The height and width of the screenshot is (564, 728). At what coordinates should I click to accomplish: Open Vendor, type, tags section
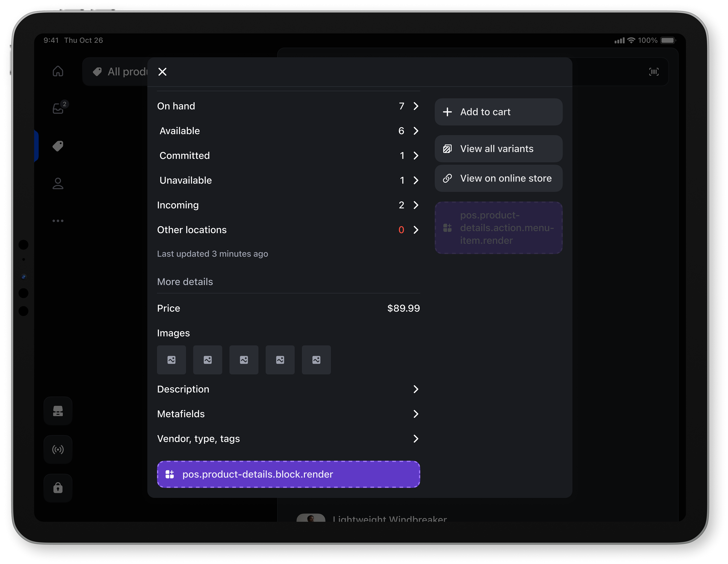coord(288,438)
